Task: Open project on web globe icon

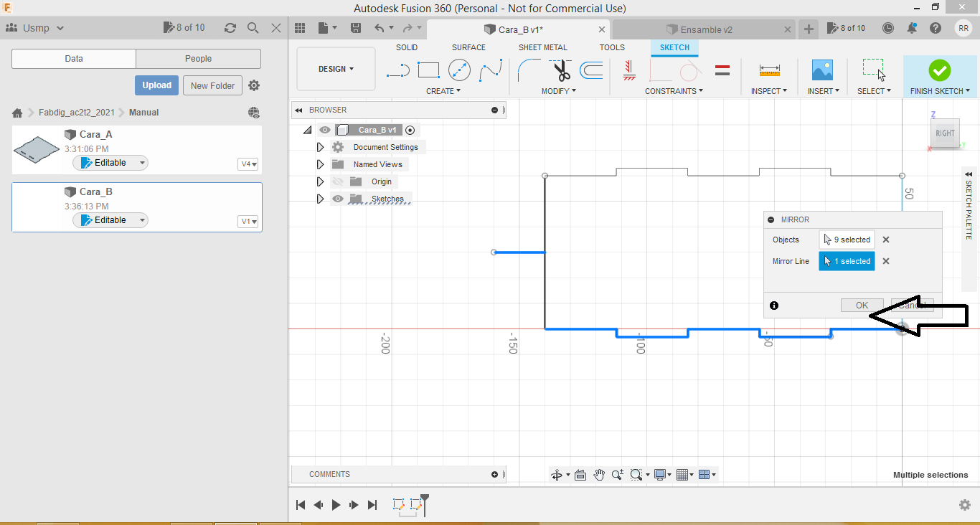Action: [253, 113]
